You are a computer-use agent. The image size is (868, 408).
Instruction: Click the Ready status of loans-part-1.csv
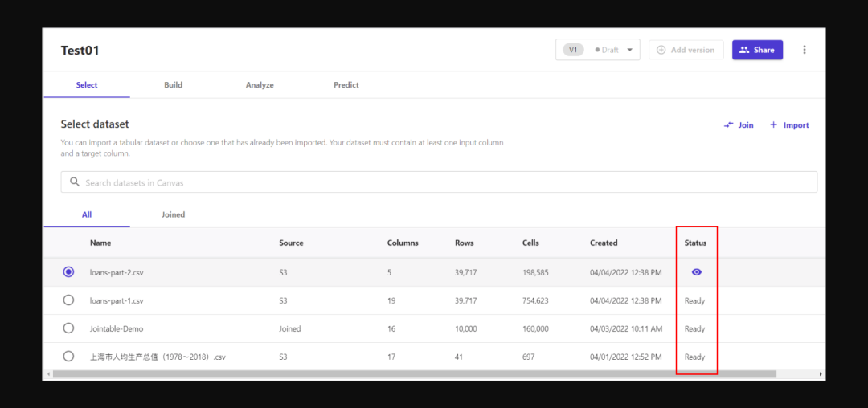pos(694,300)
